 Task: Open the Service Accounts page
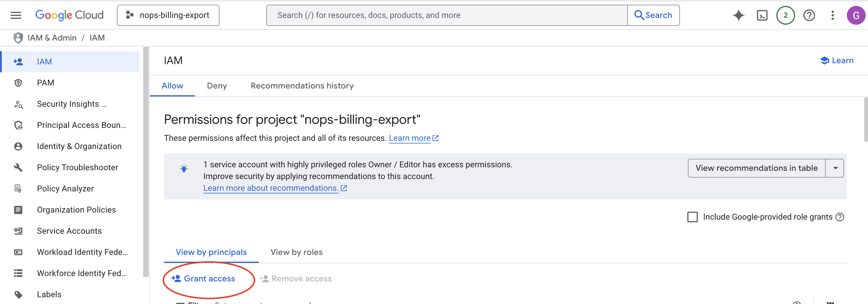tap(69, 231)
